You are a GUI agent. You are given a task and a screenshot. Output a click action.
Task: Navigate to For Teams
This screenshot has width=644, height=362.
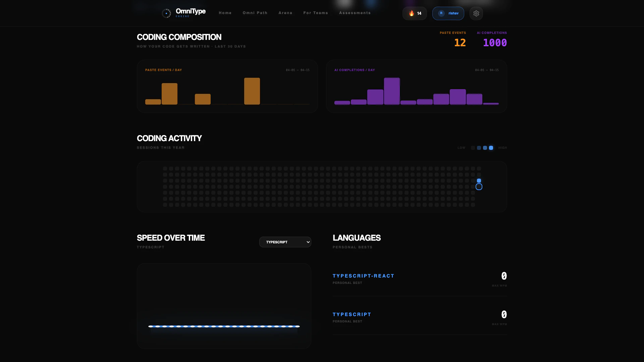315,13
